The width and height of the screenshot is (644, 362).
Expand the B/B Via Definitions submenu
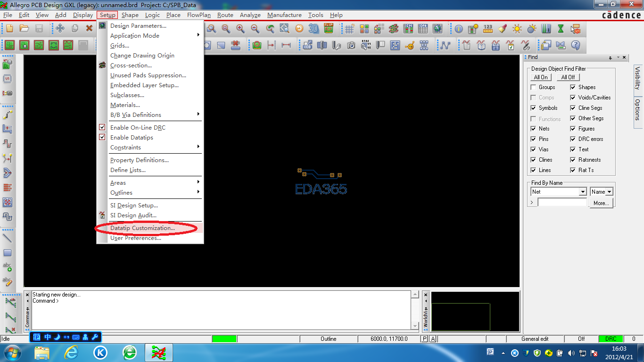[x=150, y=115]
